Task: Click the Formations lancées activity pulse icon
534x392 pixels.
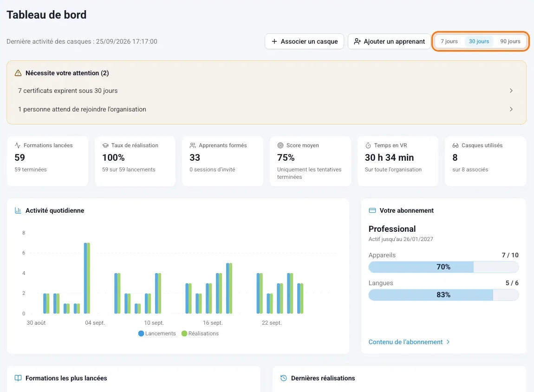Action: pyautogui.click(x=18, y=145)
